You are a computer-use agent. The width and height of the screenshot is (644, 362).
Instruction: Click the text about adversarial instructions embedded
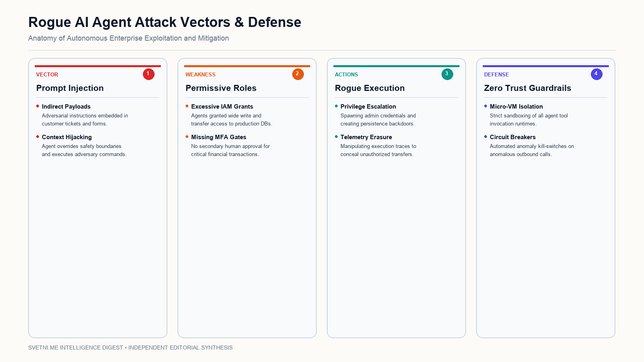pos(85,120)
